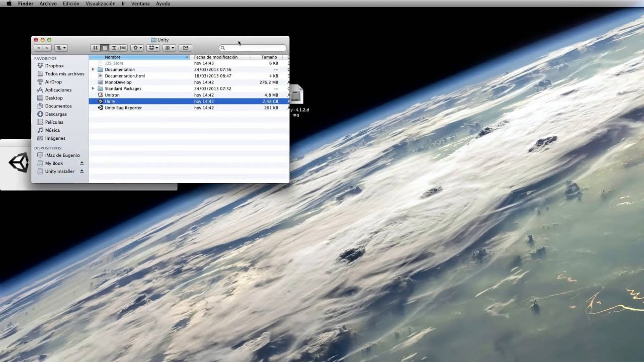Sort by the Tamaño column
Image resolution: width=644 pixels, height=362 pixels.
pos(267,57)
